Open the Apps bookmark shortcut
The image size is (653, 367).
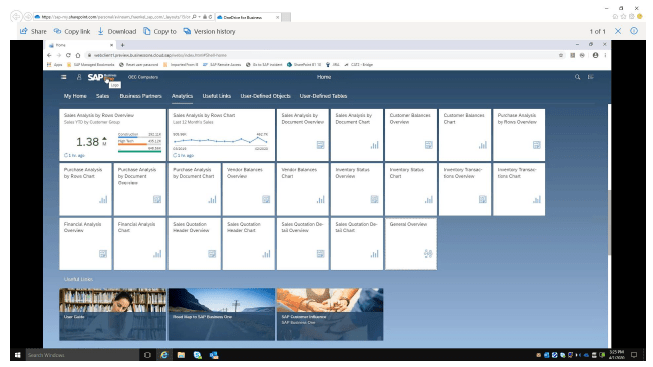pyautogui.click(x=55, y=65)
